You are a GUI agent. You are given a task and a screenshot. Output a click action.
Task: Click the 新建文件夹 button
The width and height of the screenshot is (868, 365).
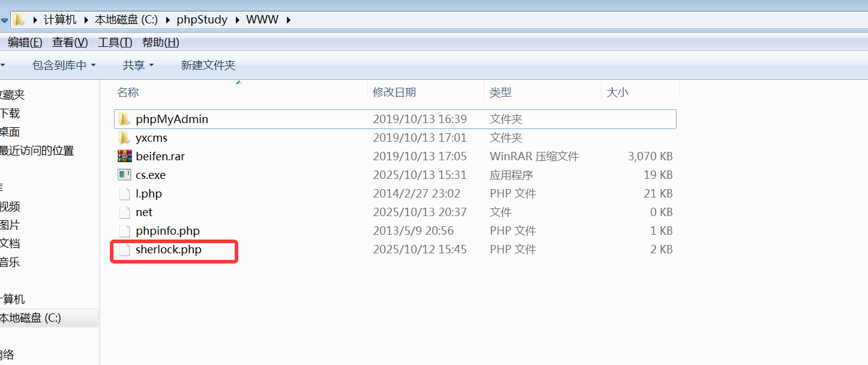(x=208, y=65)
